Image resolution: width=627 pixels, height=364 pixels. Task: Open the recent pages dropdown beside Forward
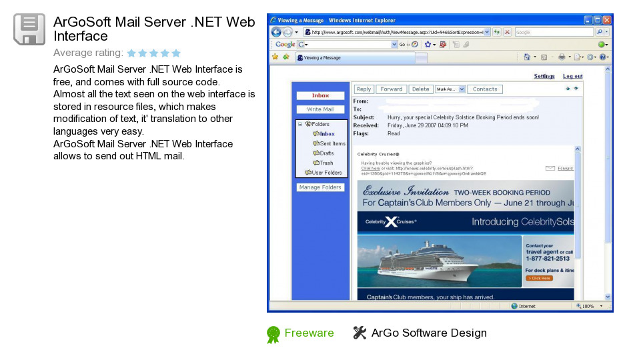point(296,33)
